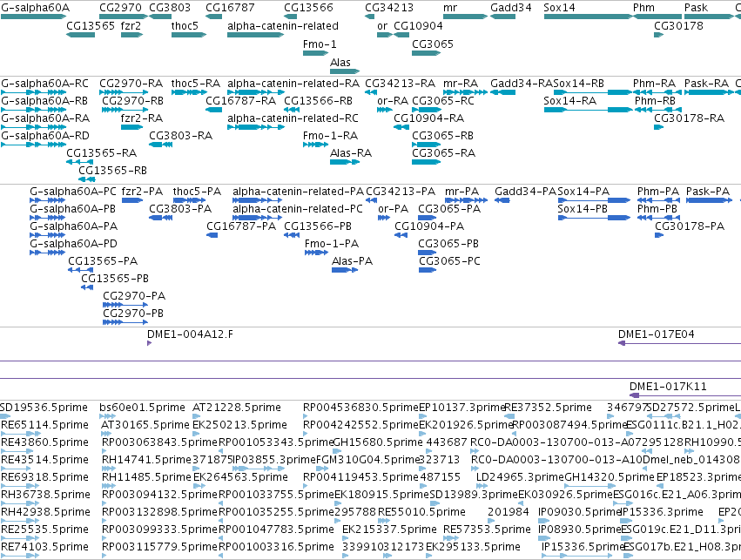
Task: Select the alpha-catenin-related-PC protein label
Action: 298,209
